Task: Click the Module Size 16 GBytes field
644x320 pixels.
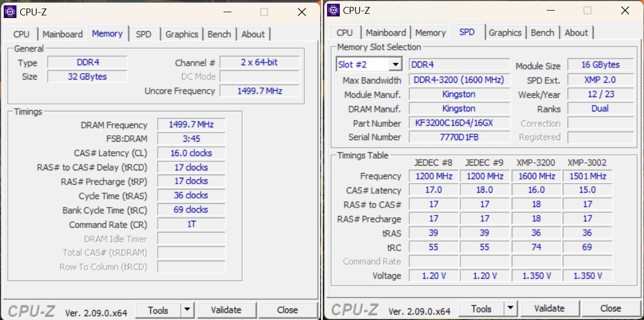Action: click(x=600, y=65)
